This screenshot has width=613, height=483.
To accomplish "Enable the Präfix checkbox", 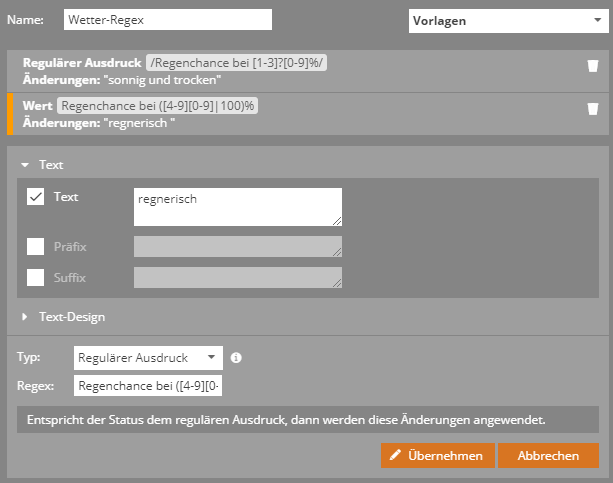I will click(x=36, y=246).
